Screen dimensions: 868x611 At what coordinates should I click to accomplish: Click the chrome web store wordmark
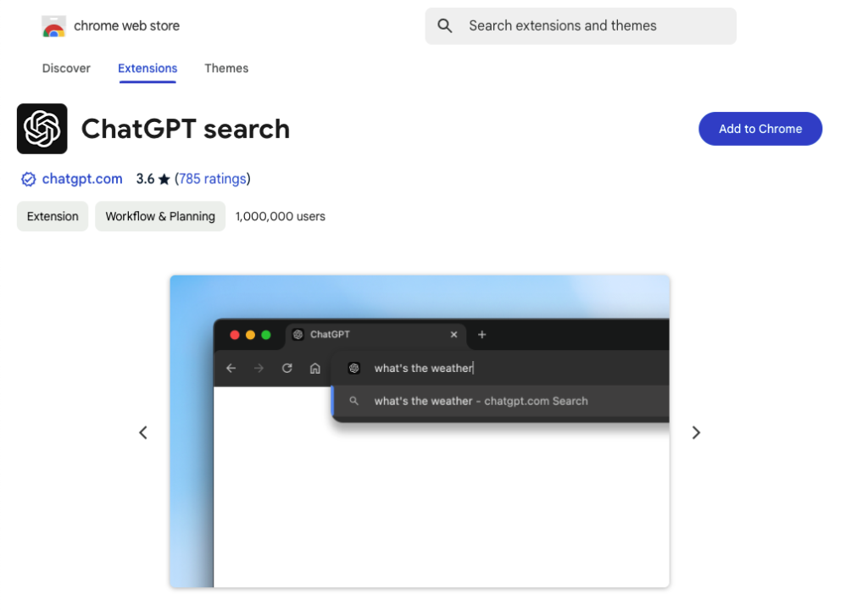click(126, 25)
